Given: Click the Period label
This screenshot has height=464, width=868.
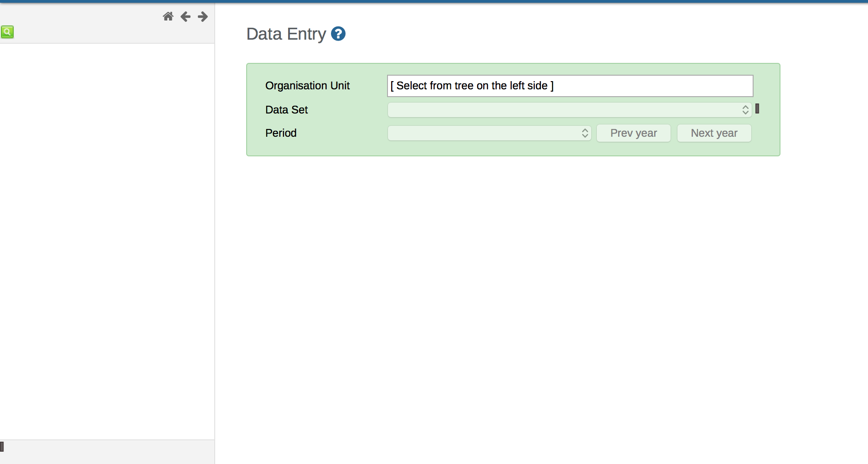Looking at the screenshot, I should click(x=281, y=133).
